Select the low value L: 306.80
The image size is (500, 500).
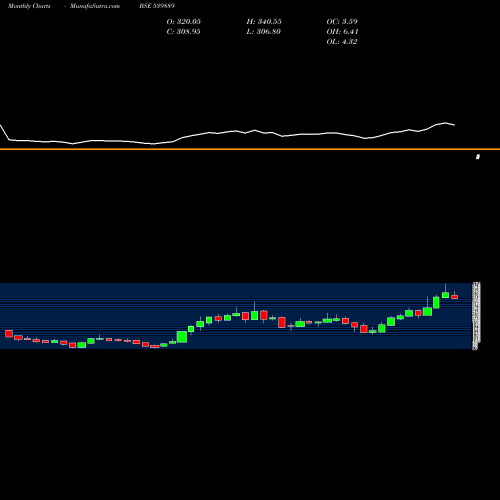coord(263,32)
